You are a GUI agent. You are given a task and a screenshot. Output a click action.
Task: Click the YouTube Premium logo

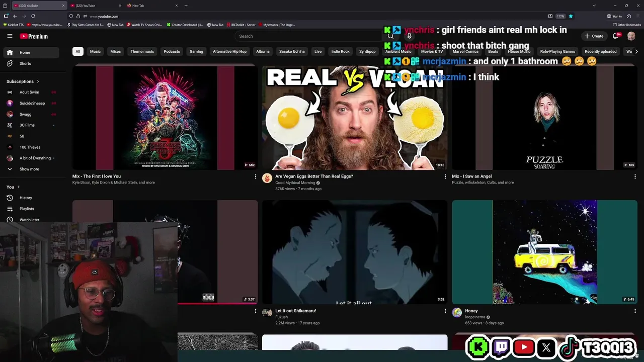34,36
